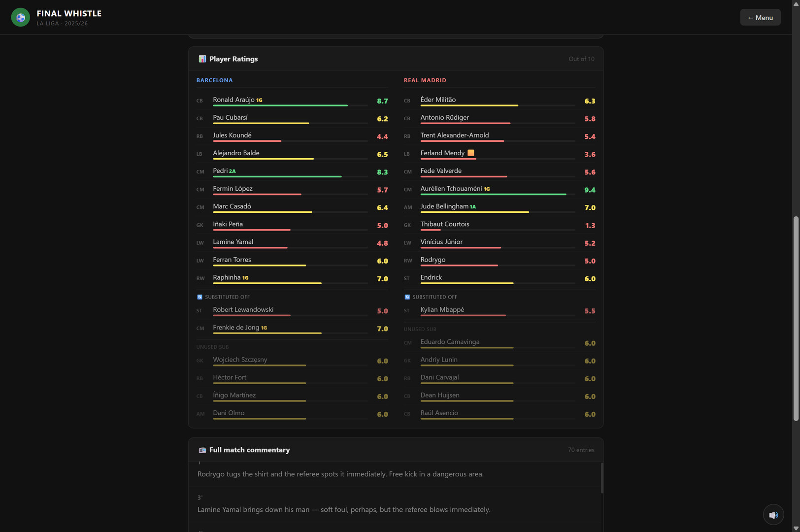Click the Player Ratings bar chart icon
Screen dimensions: 800x532
click(202, 59)
